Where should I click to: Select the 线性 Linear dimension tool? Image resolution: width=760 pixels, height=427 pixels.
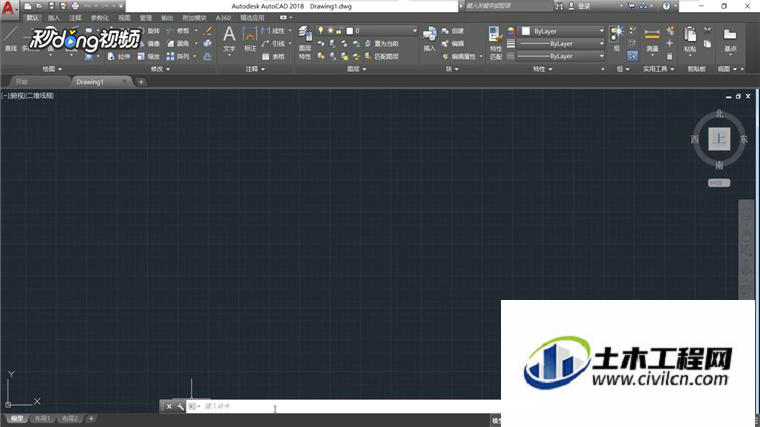point(273,31)
